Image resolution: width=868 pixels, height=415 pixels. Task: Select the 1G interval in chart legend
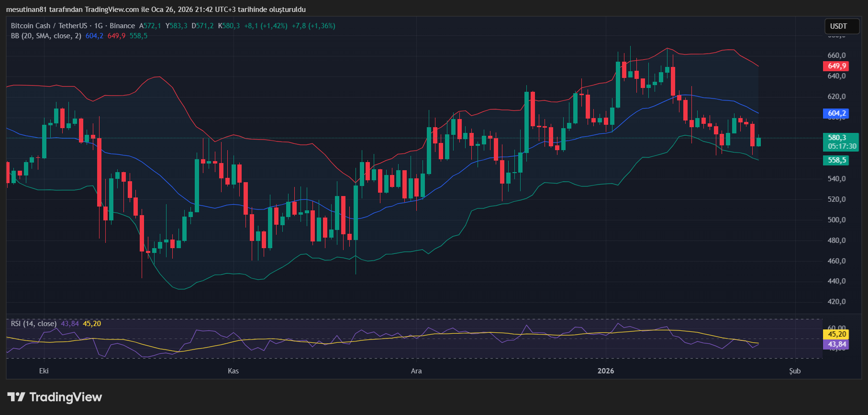click(x=98, y=26)
